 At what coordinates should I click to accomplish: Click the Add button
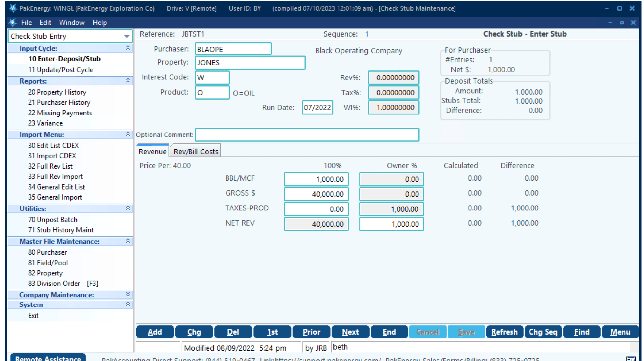click(x=155, y=332)
